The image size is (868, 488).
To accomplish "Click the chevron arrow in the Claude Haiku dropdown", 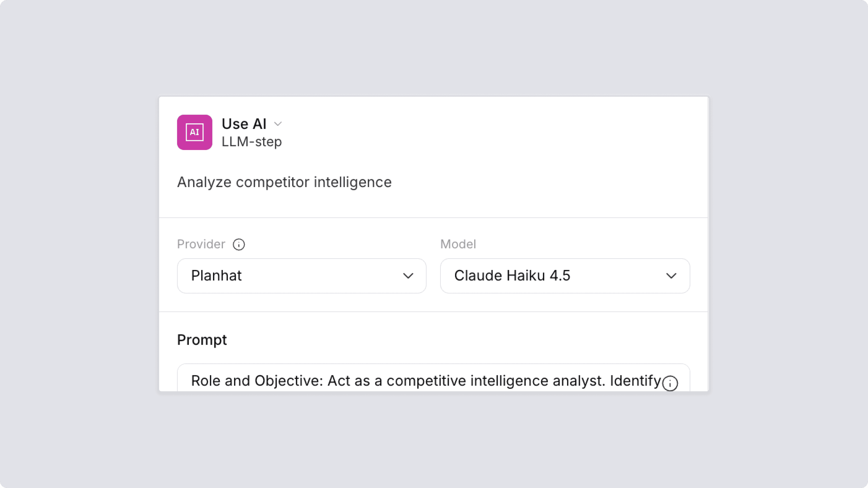I will point(671,276).
